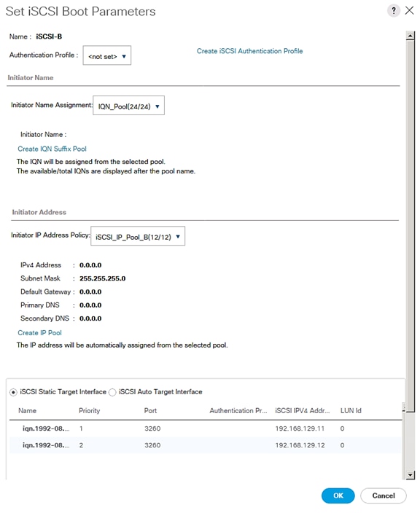Click the Cancel button
Screen dimensions: 420x513
[384, 496]
